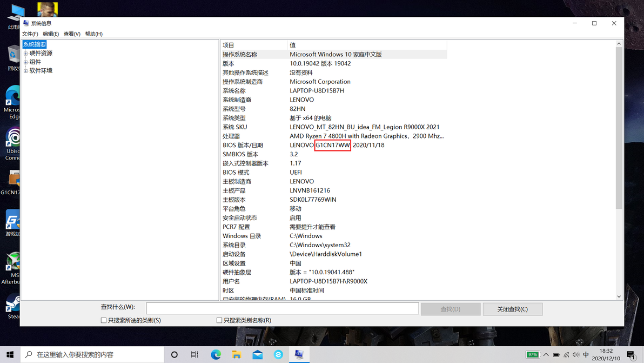The height and width of the screenshot is (363, 644).
Task: Open the Windows Start menu
Action: pos(10,354)
